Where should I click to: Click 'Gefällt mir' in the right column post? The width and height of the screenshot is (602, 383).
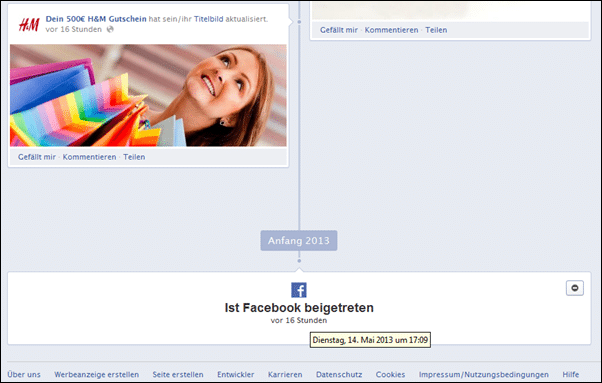point(339,30)
